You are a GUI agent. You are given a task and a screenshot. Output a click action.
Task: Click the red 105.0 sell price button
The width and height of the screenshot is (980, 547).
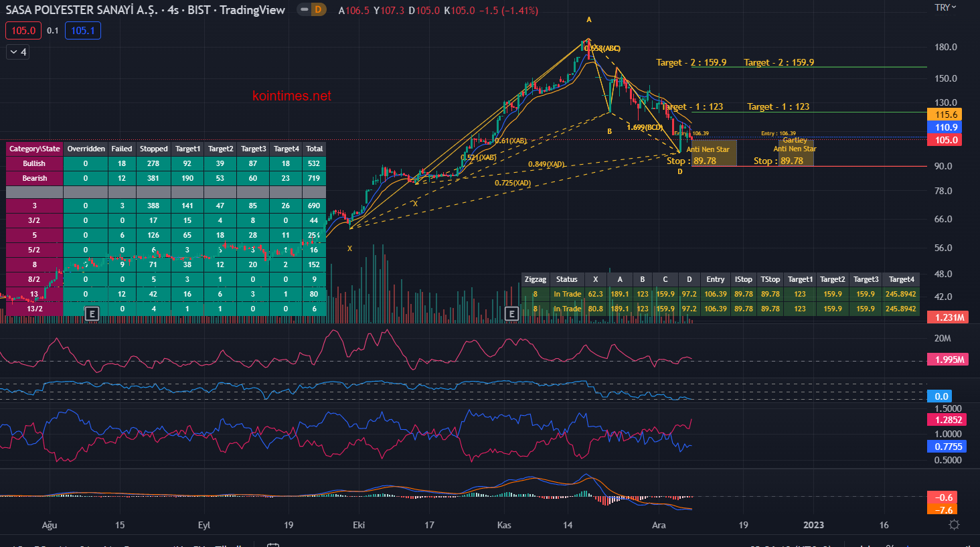click(x=23, y=30)
